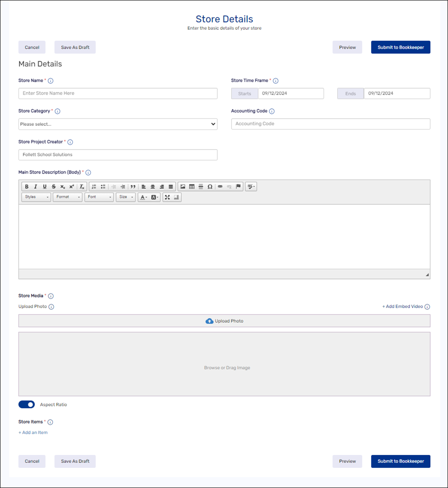Viewport: 448px width, 488px height.
Task: Toggle the Aspect Ratio switch
Action: [27, 404]
